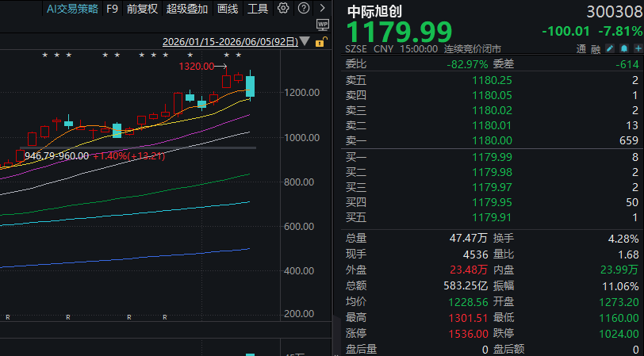
Task: Click 开盘 value 1273.20
Action: click(x=619, y=302)
